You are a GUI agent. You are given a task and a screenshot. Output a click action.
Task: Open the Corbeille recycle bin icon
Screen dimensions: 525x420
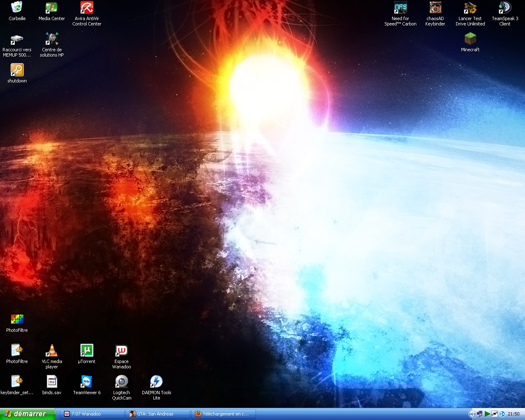pos(17,11)
